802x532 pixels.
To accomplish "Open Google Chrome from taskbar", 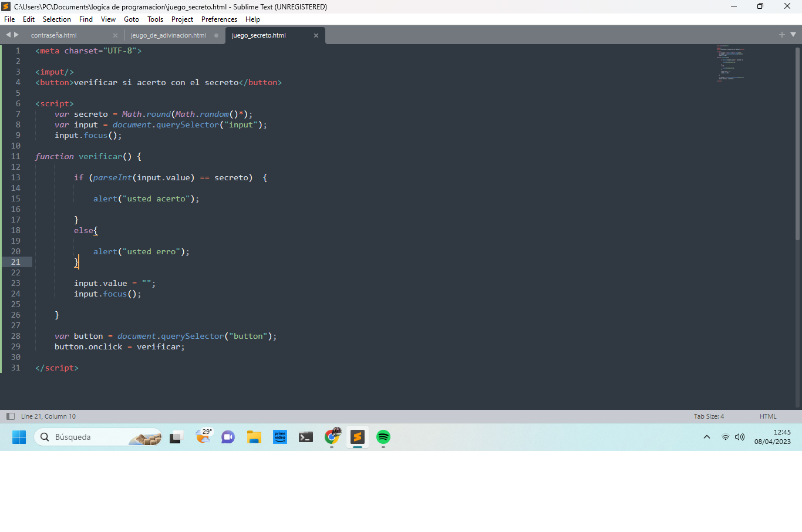I will coord(332,436).
